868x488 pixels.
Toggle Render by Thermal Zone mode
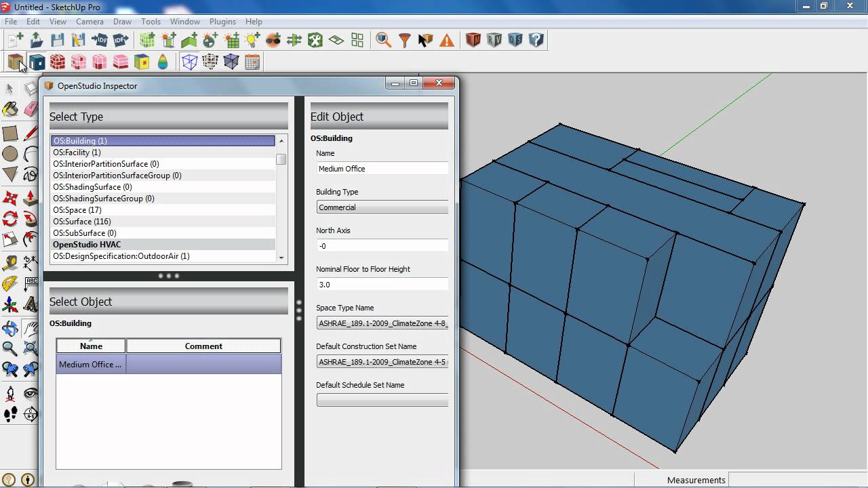[100, 62]
